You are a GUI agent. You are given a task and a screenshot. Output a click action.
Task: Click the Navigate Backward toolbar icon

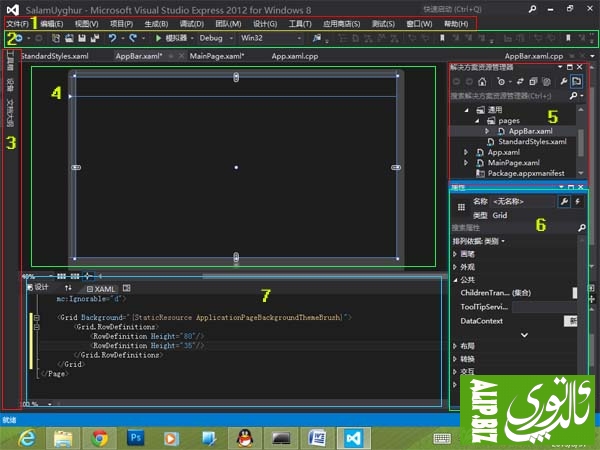click(x=18, y=38)
